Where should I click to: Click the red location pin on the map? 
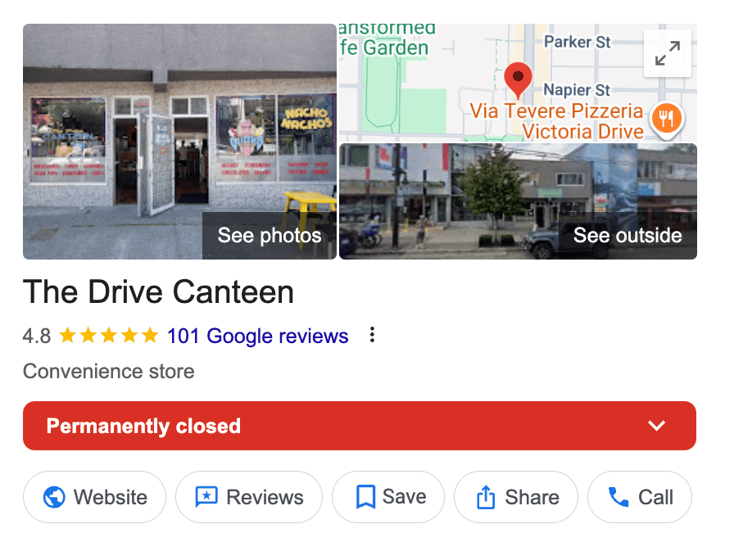(518, 80)
